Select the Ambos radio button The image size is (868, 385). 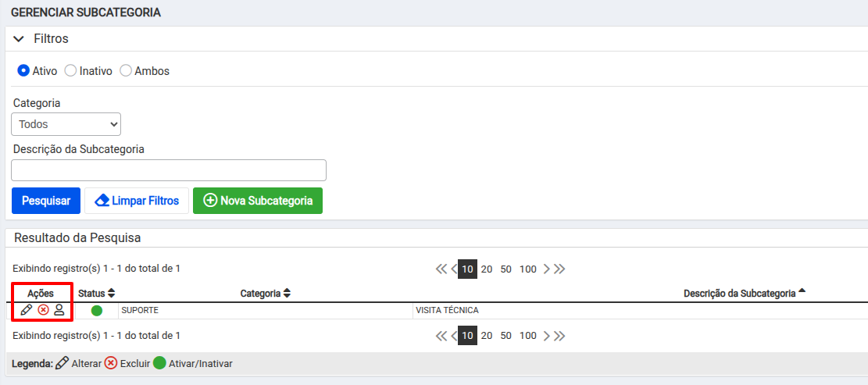click(126, 71)
